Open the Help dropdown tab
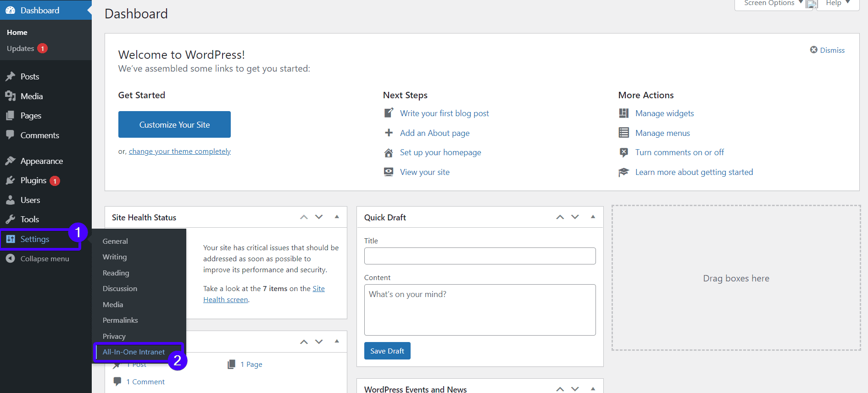 tap(838, 4)
